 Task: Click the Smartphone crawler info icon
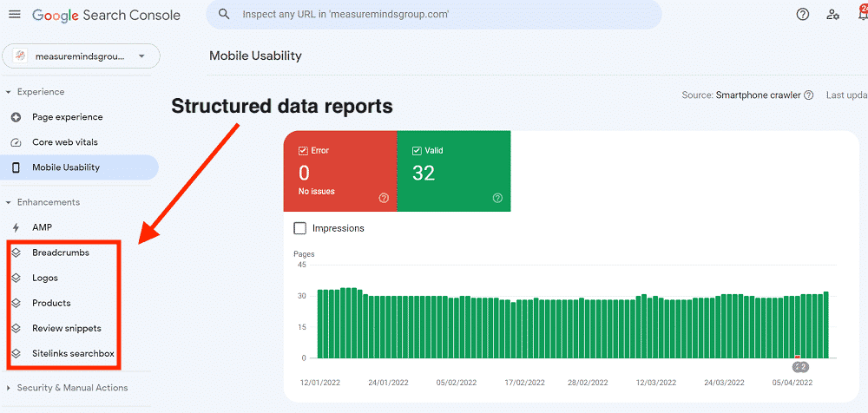coord(809,95)
